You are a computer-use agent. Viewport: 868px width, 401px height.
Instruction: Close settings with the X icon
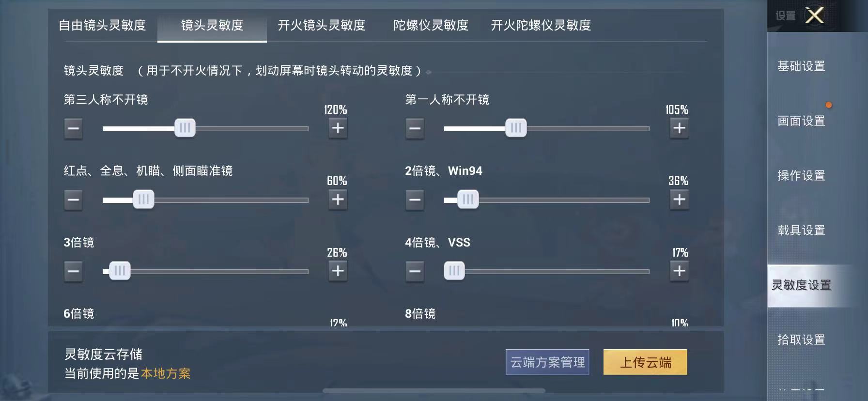815,15
